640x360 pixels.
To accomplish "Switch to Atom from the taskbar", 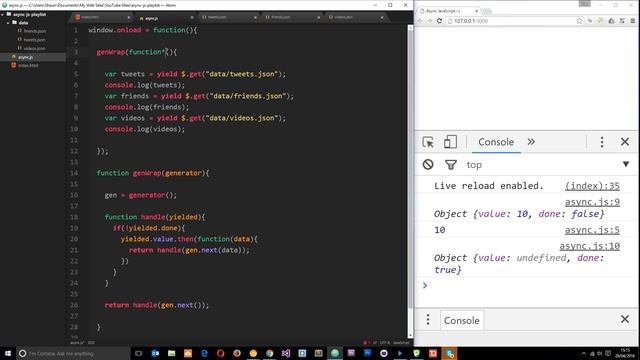I will click(x=335, y=353).
